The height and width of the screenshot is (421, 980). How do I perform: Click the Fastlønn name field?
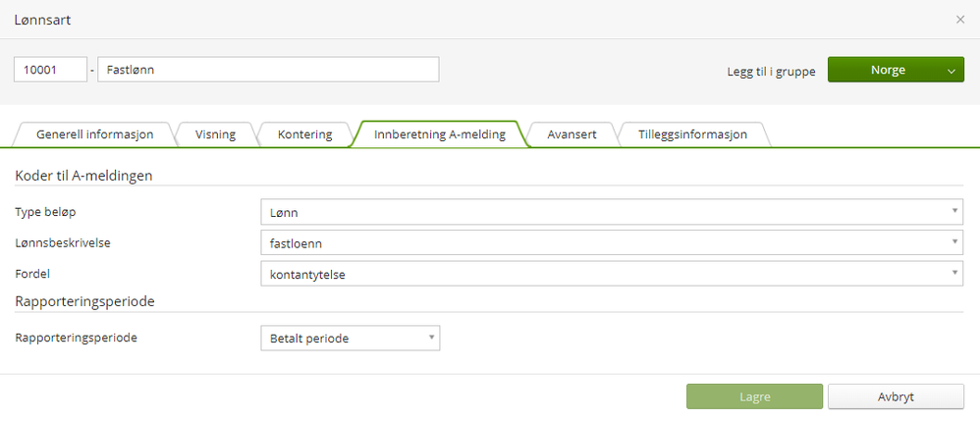point(268,70)
